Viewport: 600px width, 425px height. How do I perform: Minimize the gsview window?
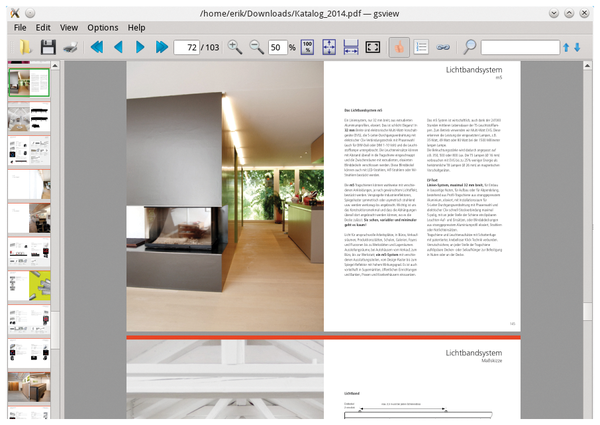554,13
